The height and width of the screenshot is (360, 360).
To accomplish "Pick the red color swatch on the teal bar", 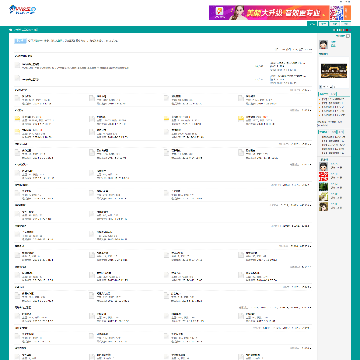I will pos(347,30).
